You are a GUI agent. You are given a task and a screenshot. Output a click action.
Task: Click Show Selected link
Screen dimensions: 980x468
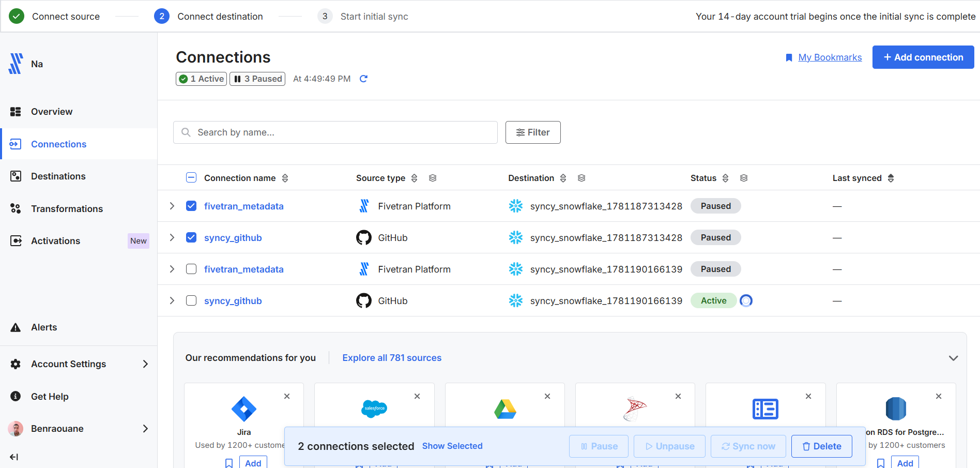[452, 446]
